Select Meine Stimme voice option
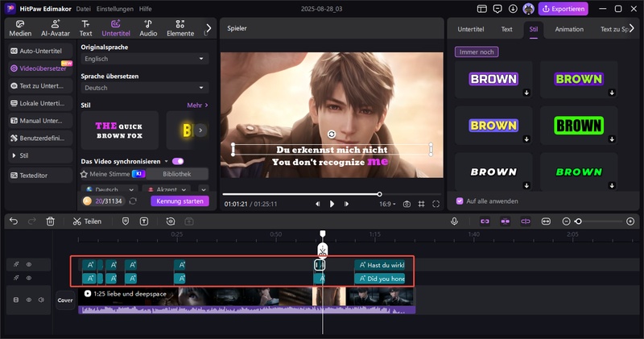The width and height of the screenshot is (644, 339). (113, 174)
